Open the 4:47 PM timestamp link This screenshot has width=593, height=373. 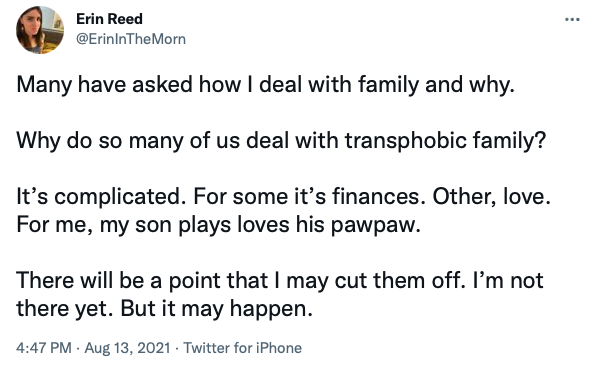43,348
